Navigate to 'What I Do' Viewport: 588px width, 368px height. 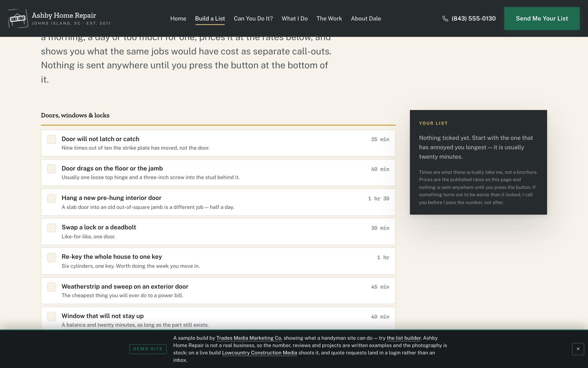tap(295, 18)
